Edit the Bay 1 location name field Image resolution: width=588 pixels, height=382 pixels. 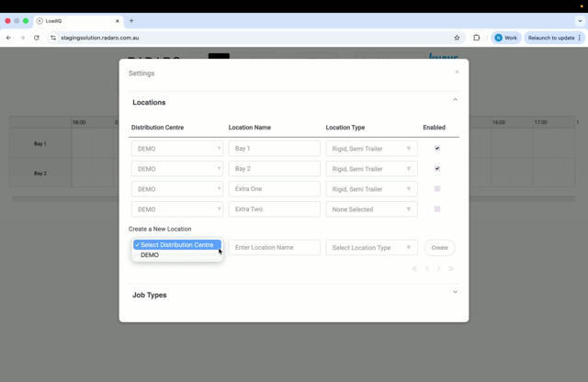click(x=274, y=149)
